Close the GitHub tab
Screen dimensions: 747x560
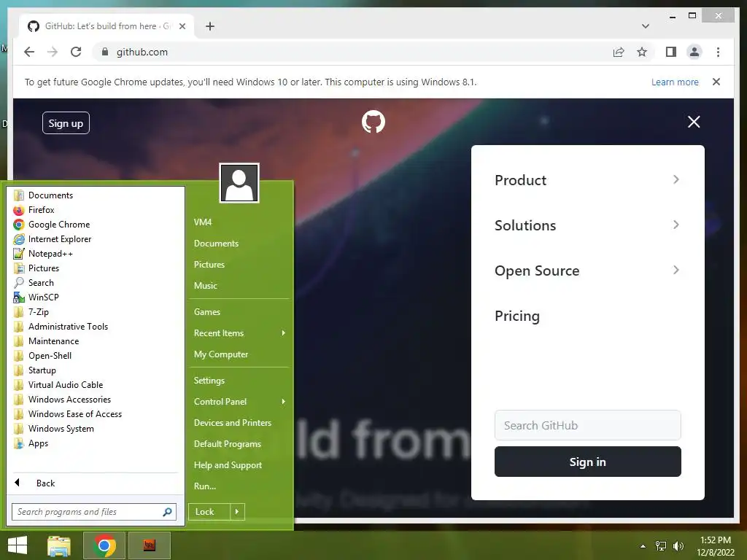[182, 26]
